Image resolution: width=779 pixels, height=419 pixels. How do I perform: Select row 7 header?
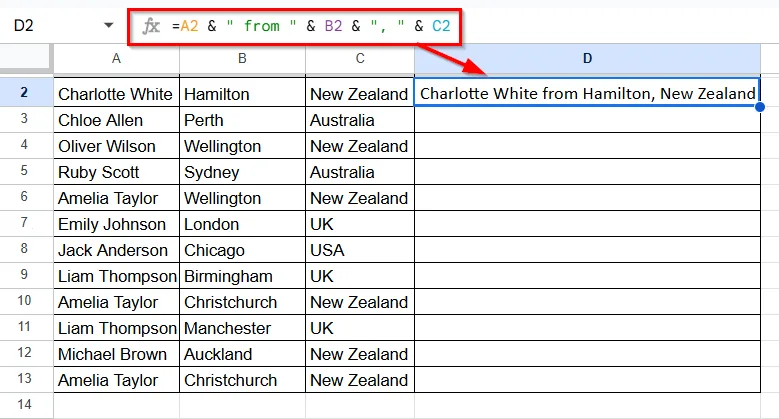26,223
